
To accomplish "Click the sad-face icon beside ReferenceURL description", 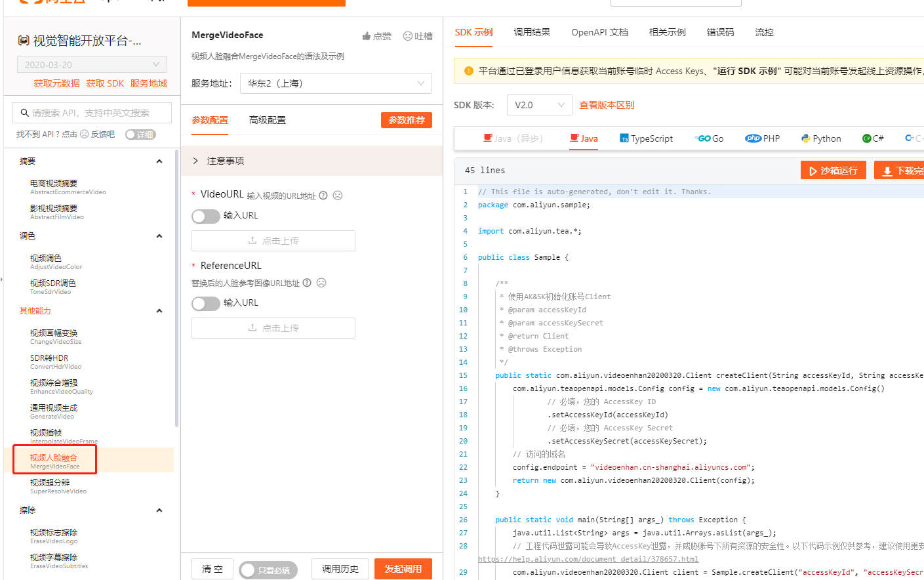I will (x=321, y=283).
